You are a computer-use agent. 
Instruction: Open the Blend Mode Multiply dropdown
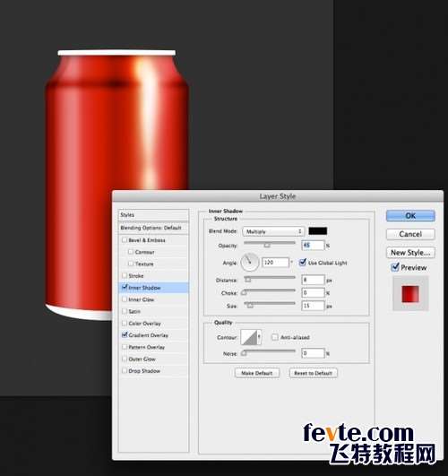pos(273,231)
